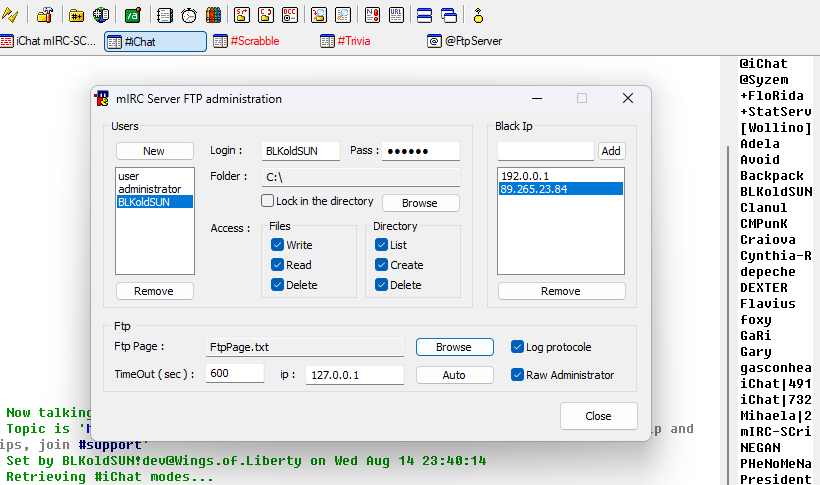
Task: Open the Favorites channel folder icon
Action: pos(76,15)
